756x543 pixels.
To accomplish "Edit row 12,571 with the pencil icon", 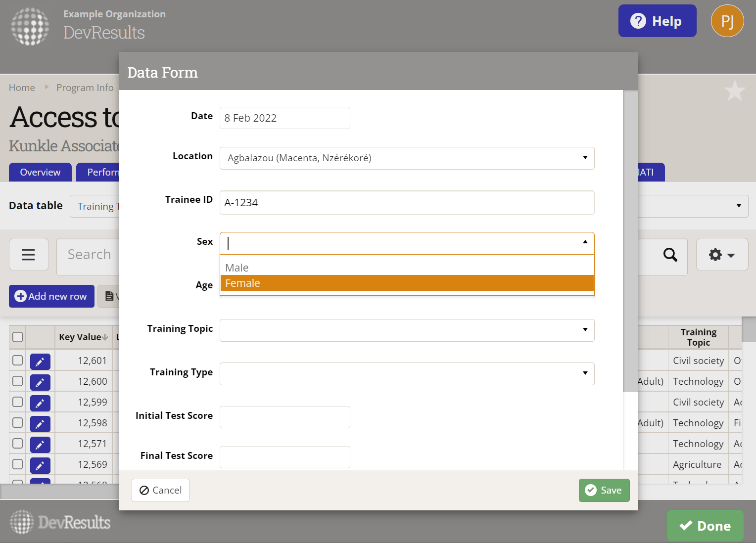I will click(40, 445).
